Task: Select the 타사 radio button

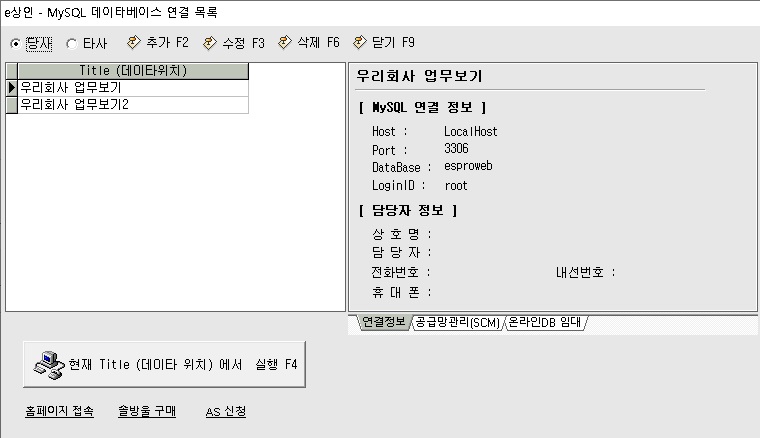Action: tap(71, 44)
